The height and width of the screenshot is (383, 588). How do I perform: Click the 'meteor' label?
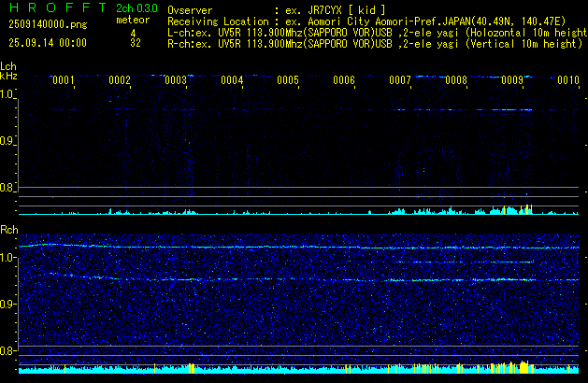(x=133, y=20)
